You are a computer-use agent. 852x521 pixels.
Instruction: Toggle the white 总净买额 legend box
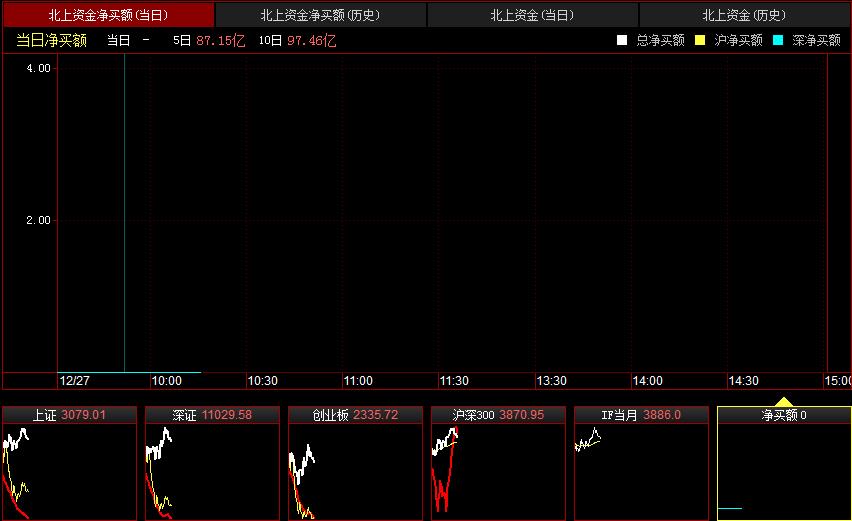point(622,41)
